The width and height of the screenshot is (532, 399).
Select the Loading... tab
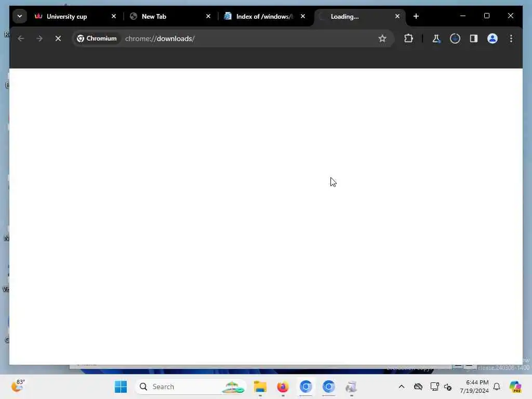tap(360, 16)
